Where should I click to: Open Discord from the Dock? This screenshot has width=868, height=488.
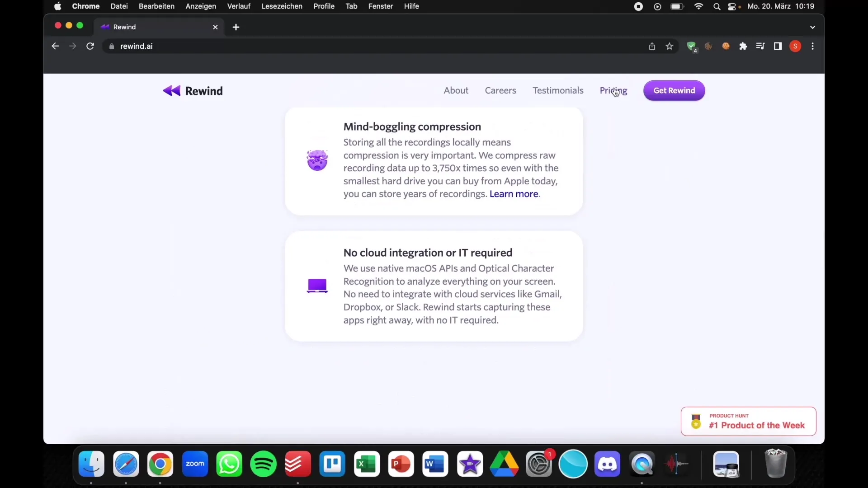click(x=608, y=464)
